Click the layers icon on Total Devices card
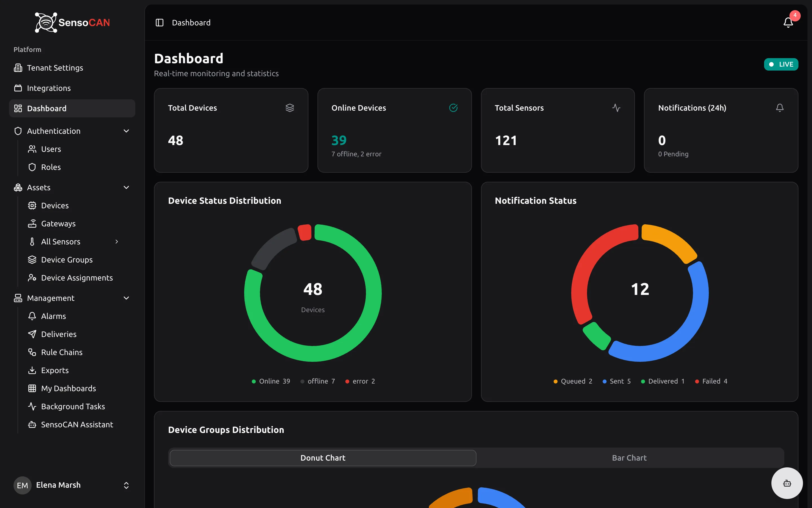 pyautogui.click(x=290, y=108)
